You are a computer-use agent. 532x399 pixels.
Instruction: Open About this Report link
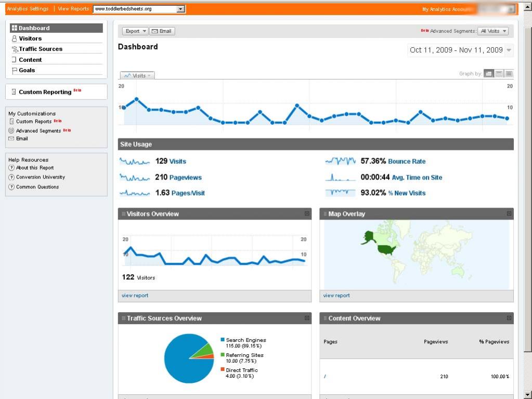[35, 168]
